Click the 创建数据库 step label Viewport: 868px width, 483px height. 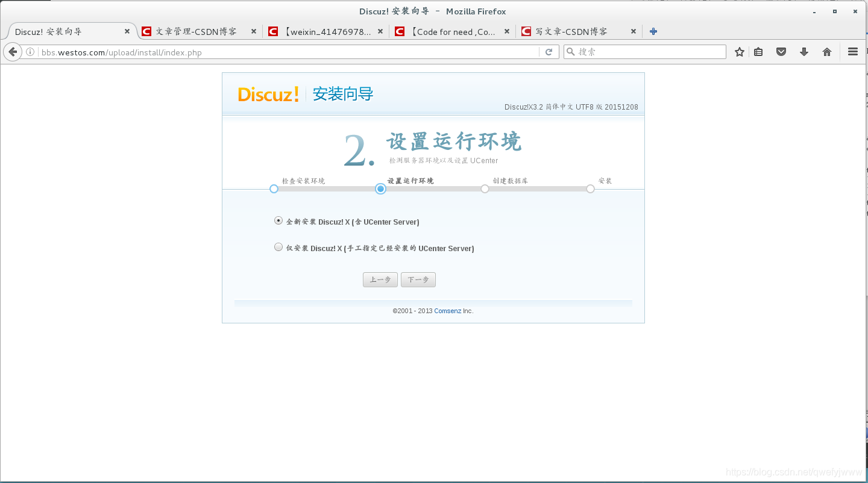[511, 181]
